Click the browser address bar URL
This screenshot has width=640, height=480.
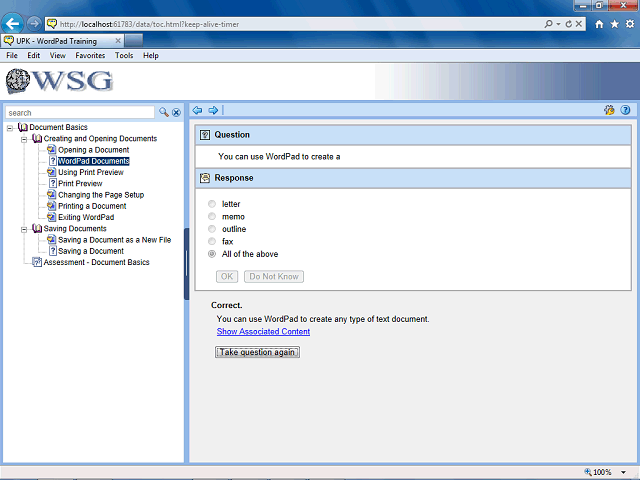[x=149, y=24]
